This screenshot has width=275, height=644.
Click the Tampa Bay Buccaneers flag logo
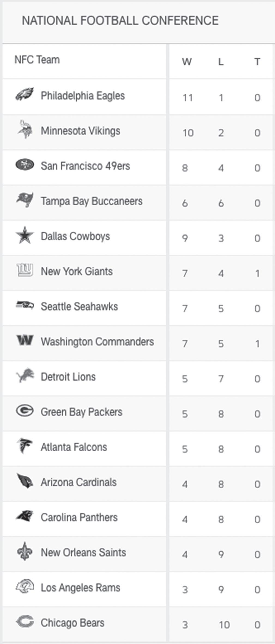[25, 200]
